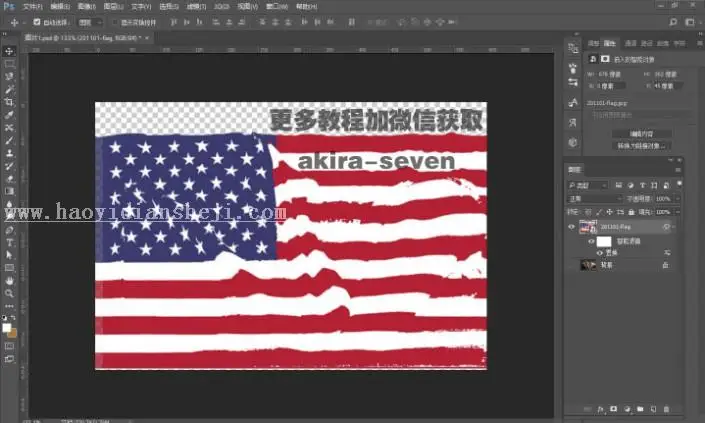Screen dimensions: 705x423
Task: Open the blend mode dropdown
Action: point(594,199)
